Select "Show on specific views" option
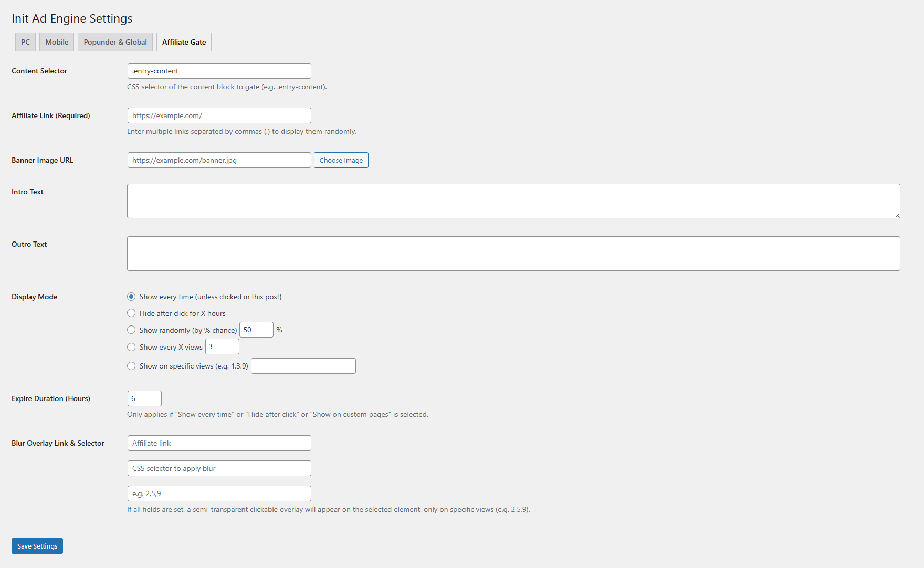 click(x=131, y=366)
